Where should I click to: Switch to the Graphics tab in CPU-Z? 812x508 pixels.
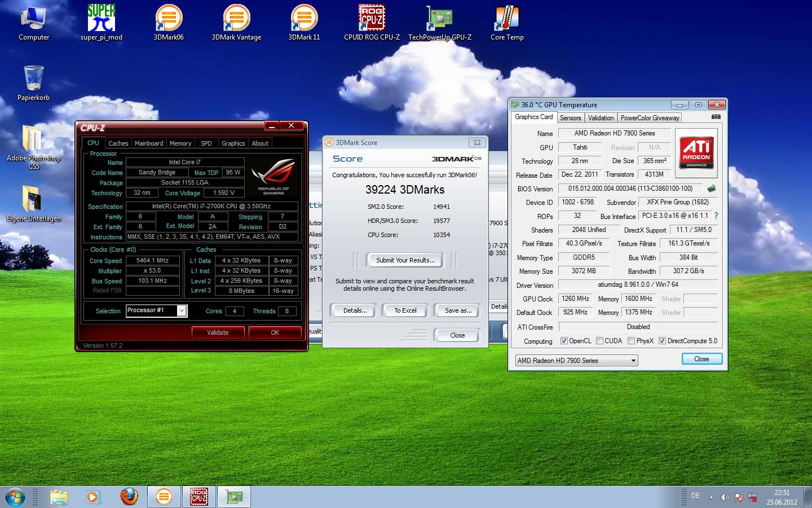point(233,143)
